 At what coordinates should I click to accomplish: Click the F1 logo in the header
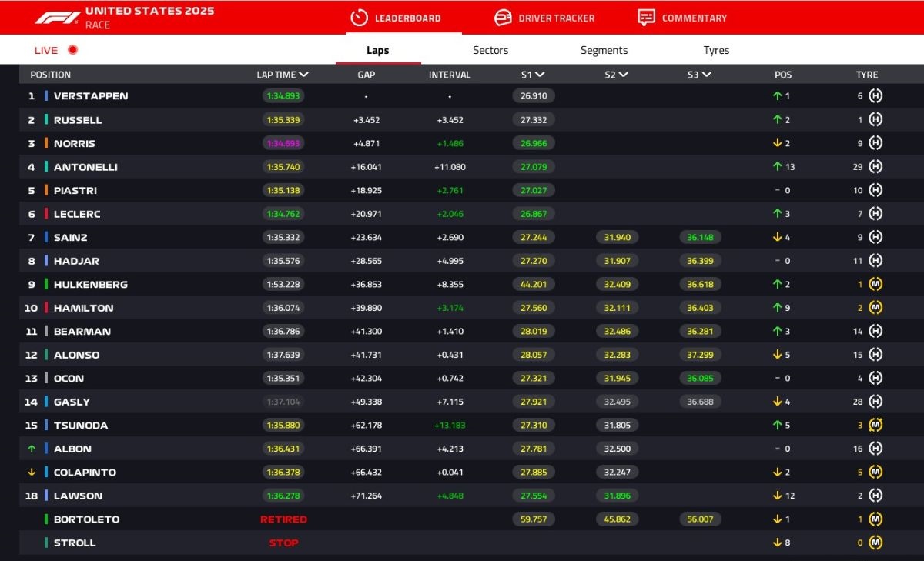click(x=58, y=17)
